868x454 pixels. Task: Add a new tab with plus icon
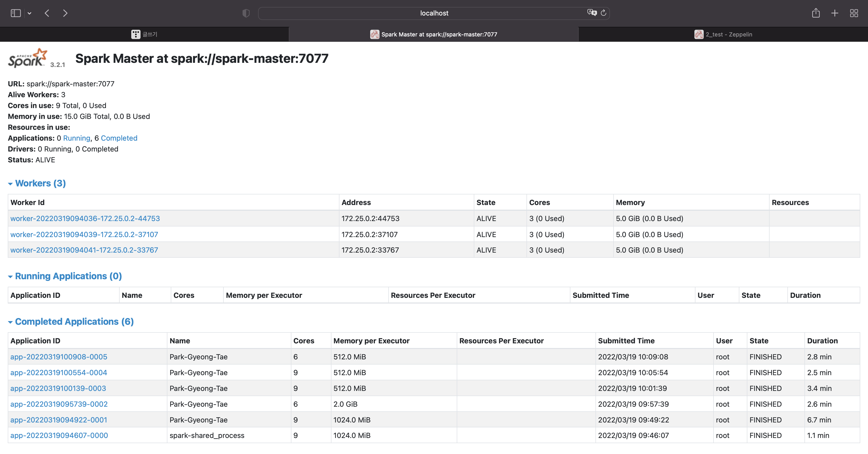coord(835,13)
